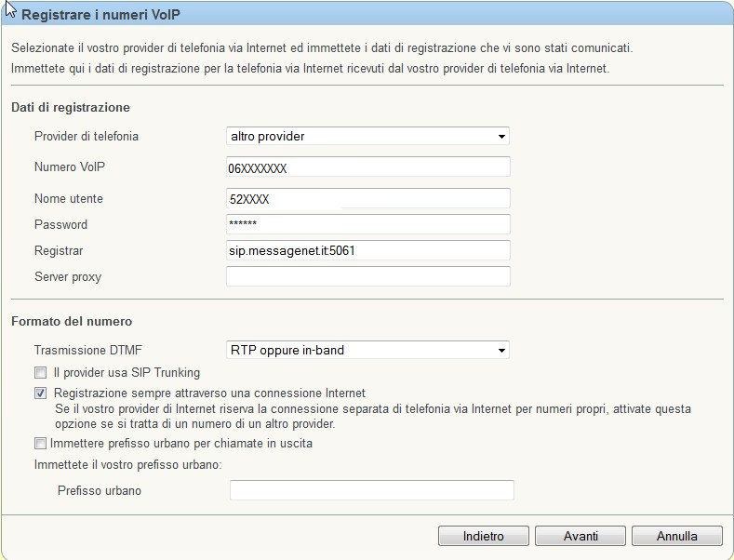Screen dimensions: 734x560
Task: Click the empty Server proxy field
Action: coord(368,276)
